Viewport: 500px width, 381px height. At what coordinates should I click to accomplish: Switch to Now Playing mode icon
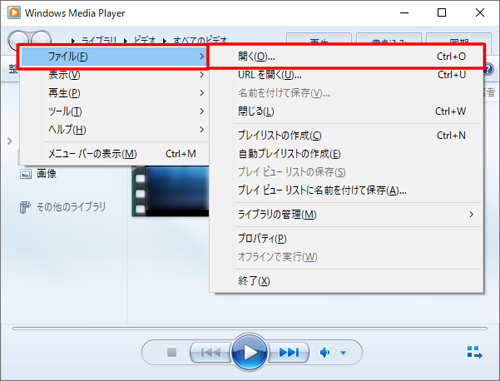475,352
